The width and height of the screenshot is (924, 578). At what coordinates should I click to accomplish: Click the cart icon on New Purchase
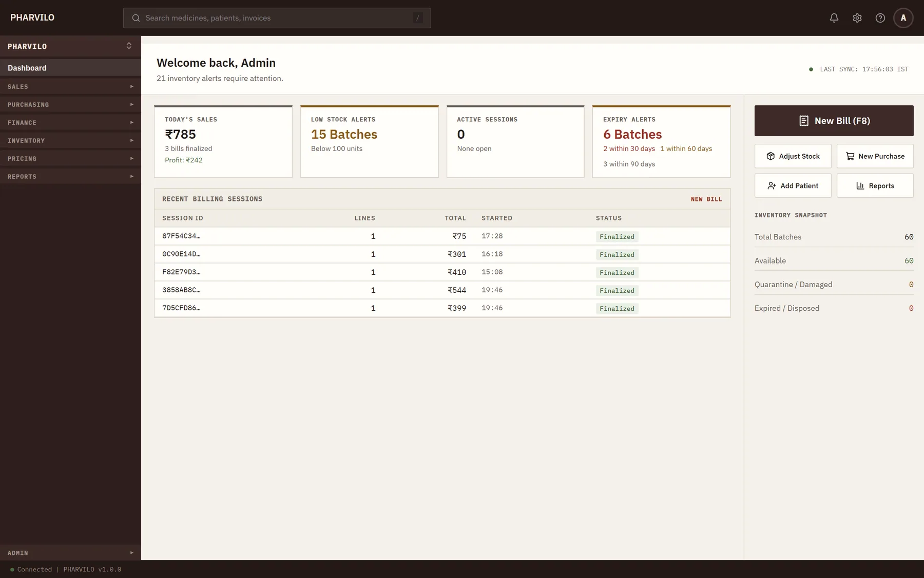point(850,156)
